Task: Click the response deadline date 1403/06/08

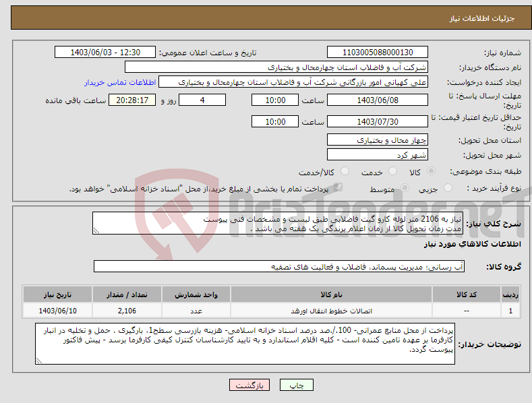Action: pos(378,100)
